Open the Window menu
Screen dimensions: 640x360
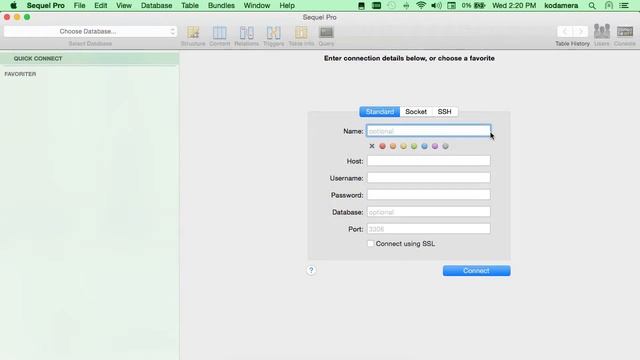(x=257, y=6)
